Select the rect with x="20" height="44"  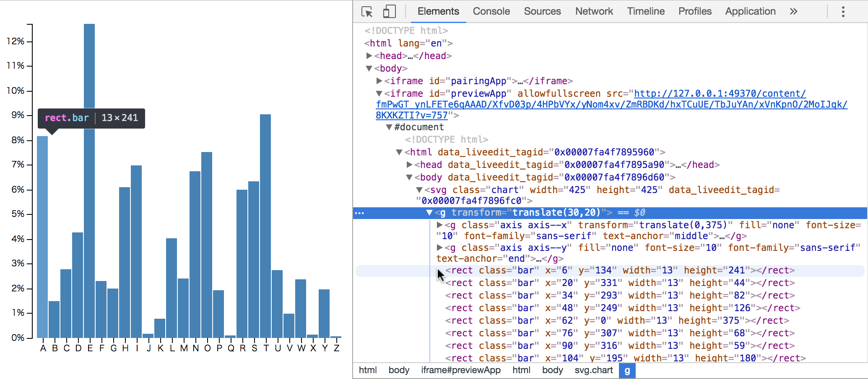point(620,283)
